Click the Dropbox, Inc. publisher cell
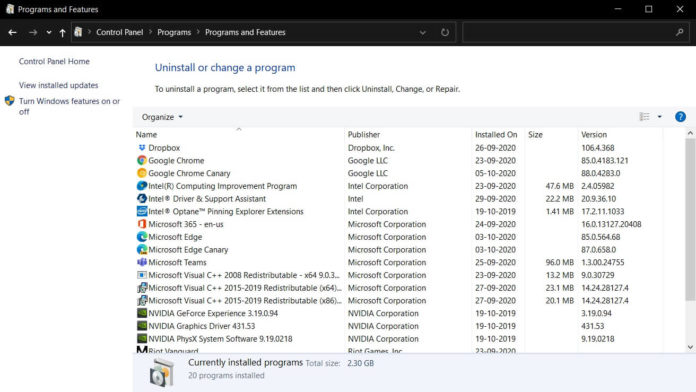 371,148
